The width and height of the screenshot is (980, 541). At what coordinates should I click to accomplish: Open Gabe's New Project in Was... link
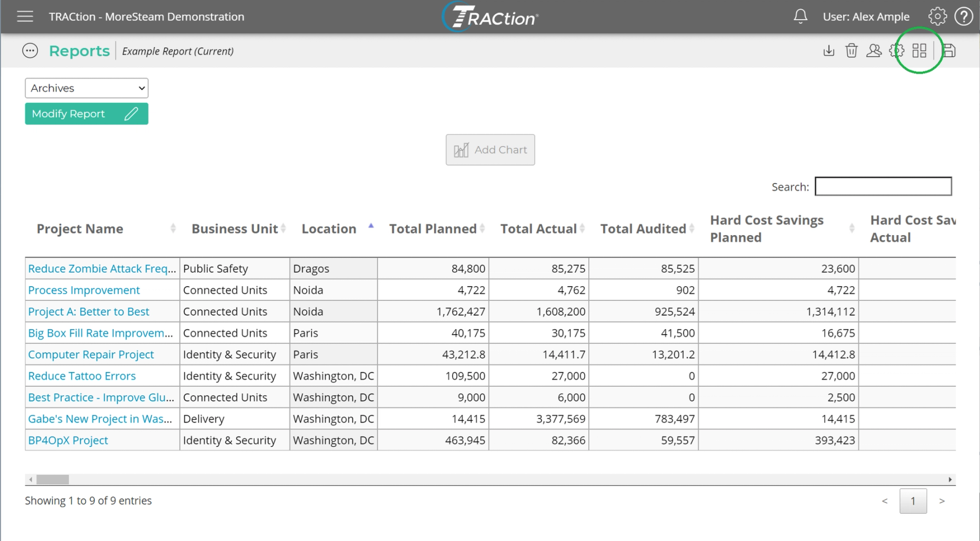pos(100,418)
